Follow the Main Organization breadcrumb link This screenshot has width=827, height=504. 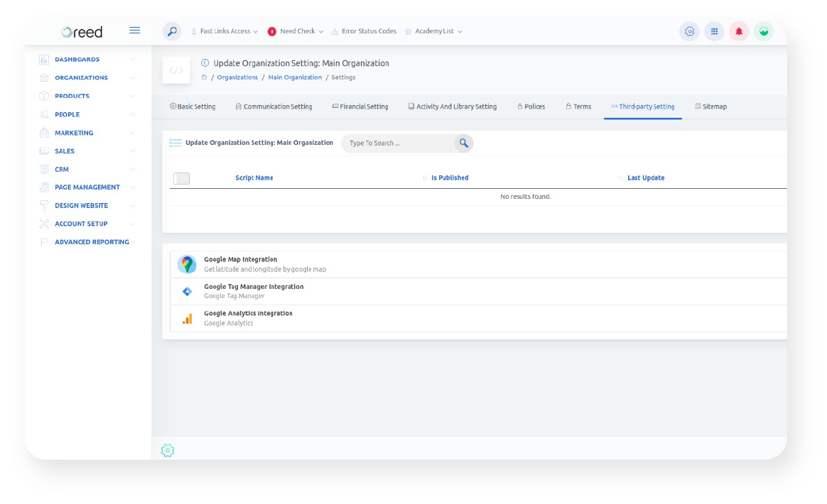tap(295, 77)
